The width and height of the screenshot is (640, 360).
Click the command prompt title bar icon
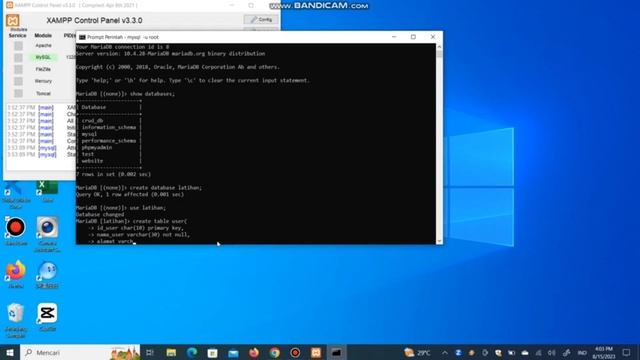pyautogui.click(x=82, y=37)
